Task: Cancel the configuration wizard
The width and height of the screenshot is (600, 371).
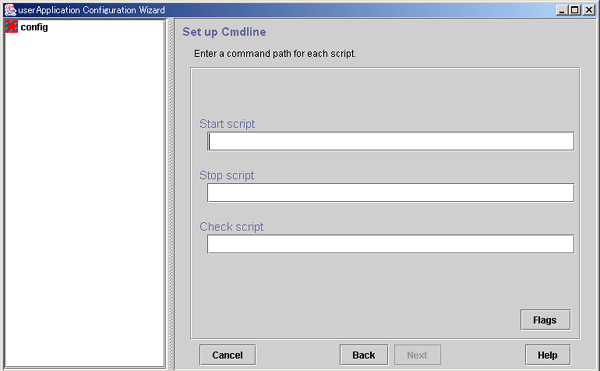Action: click(227, 355)
